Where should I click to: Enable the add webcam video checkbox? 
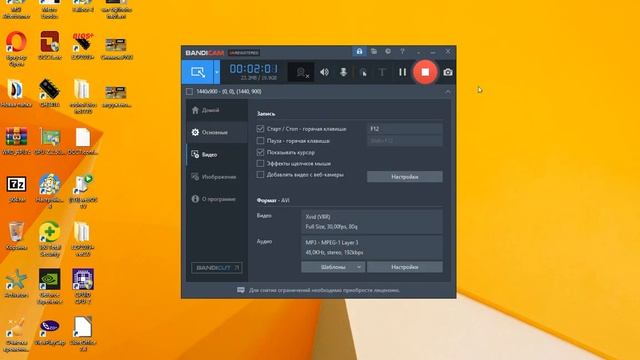point(260,175)
